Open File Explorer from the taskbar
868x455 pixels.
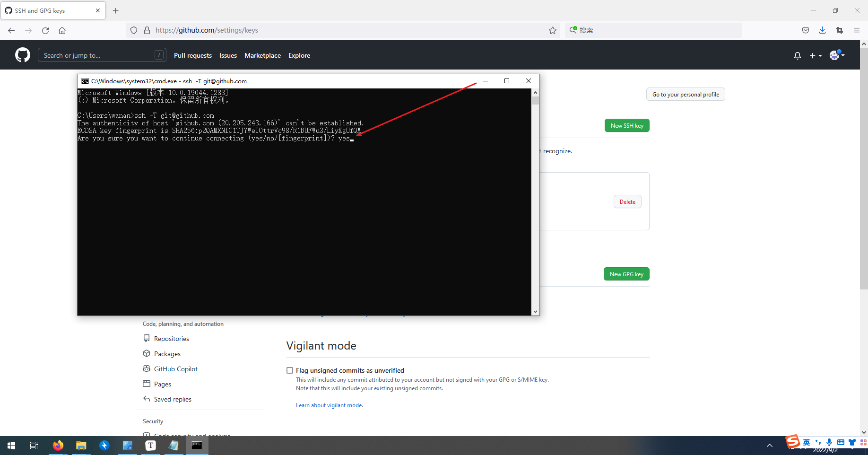[81, 446]
